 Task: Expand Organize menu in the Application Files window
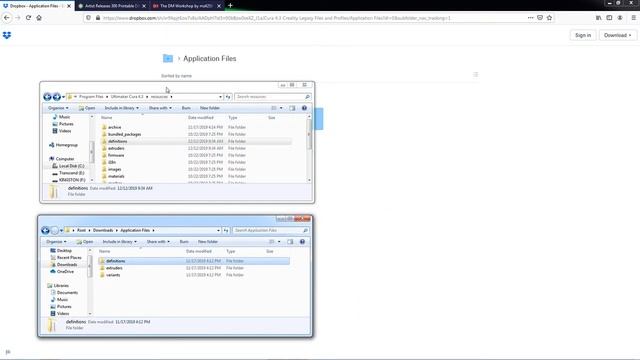(x=56, y=242)
